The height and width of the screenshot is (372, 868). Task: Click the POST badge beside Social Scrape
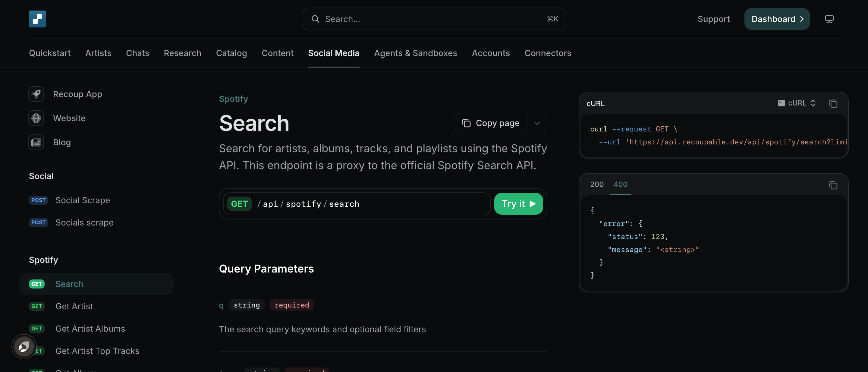point(38,200)
